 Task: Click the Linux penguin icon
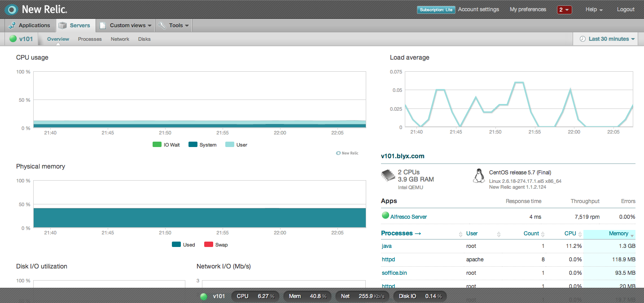coord(479,176)
